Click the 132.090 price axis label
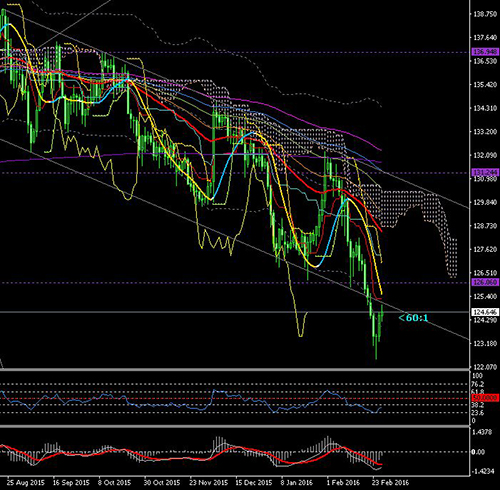500x490 pixels. pyautogui.click(x=485, y=155)
